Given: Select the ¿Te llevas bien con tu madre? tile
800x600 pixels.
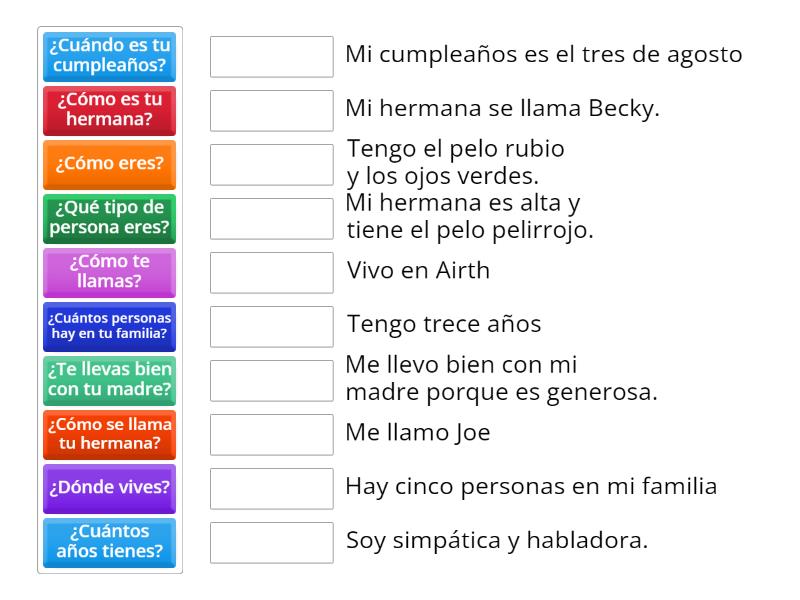Looking at the screenshot, I should (109, 381).
